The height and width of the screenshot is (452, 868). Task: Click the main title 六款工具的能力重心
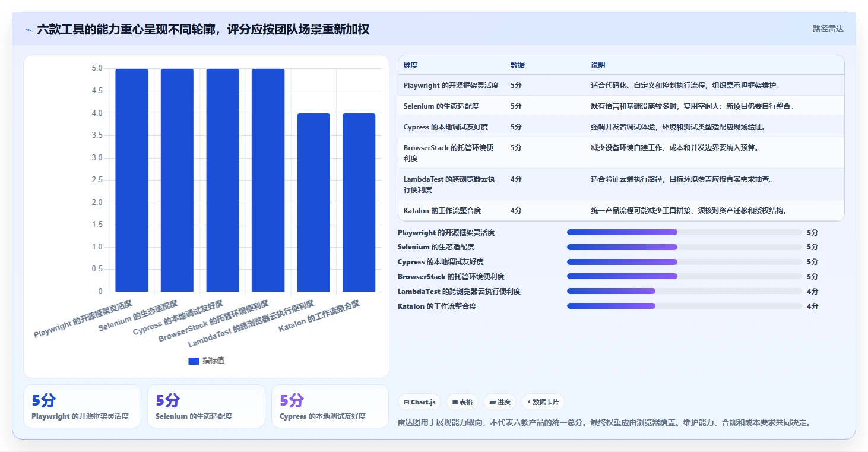[203, 29]
